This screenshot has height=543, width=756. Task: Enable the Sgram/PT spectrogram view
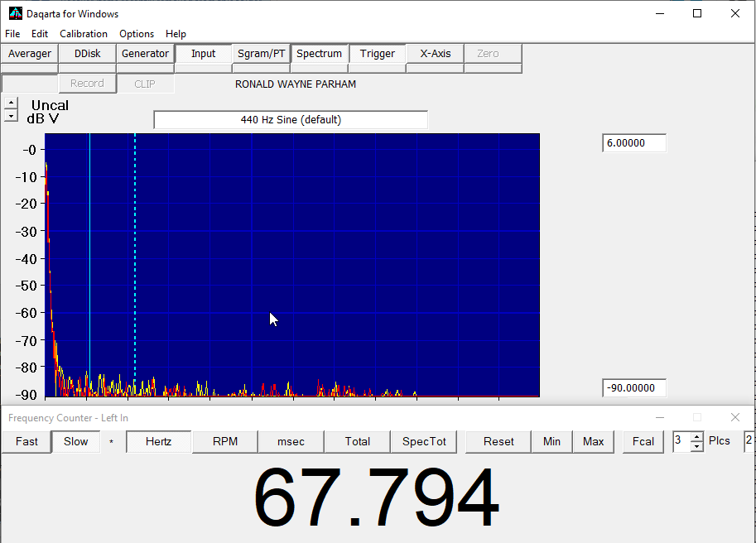coord(261,54)
